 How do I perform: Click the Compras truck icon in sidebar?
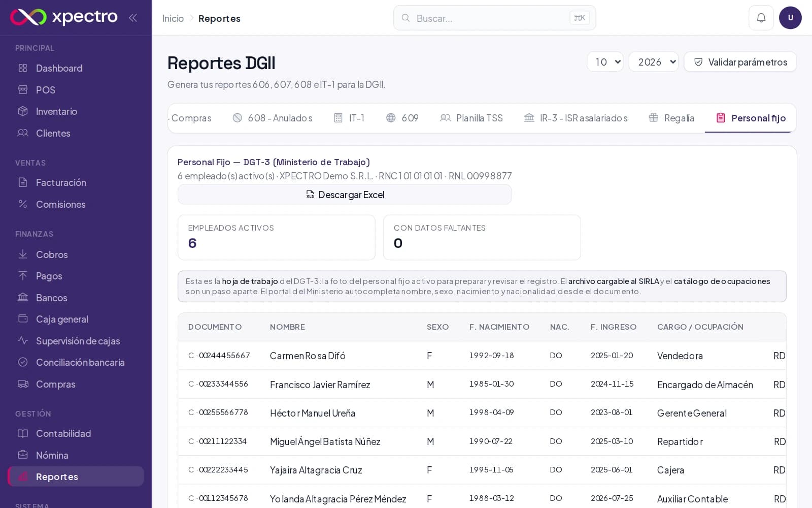23,384
